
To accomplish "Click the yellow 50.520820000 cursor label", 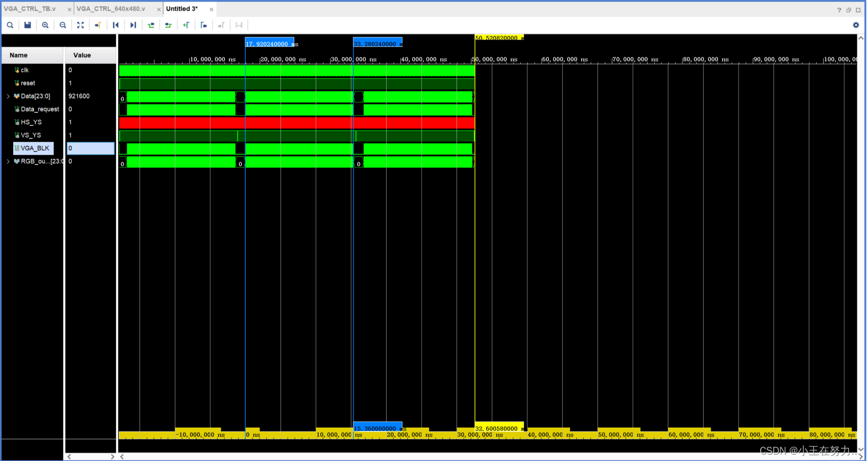I will coord(499,37).
